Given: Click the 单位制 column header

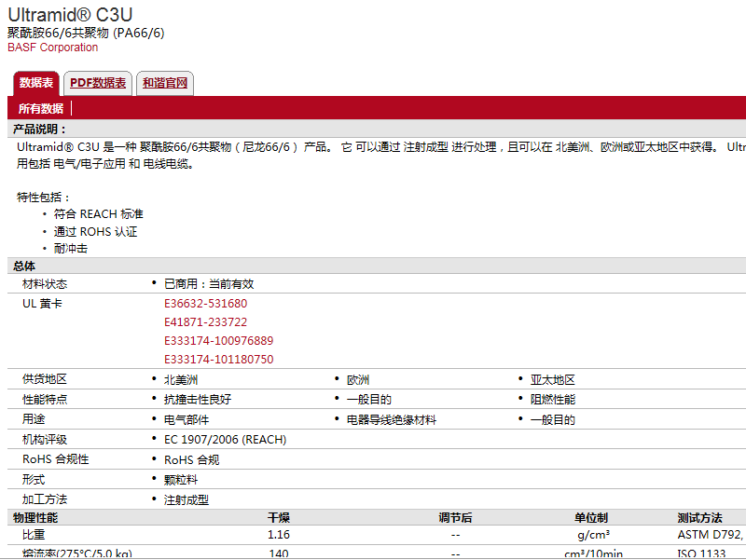Looking at the screenshot, I should tap(591, 518).
